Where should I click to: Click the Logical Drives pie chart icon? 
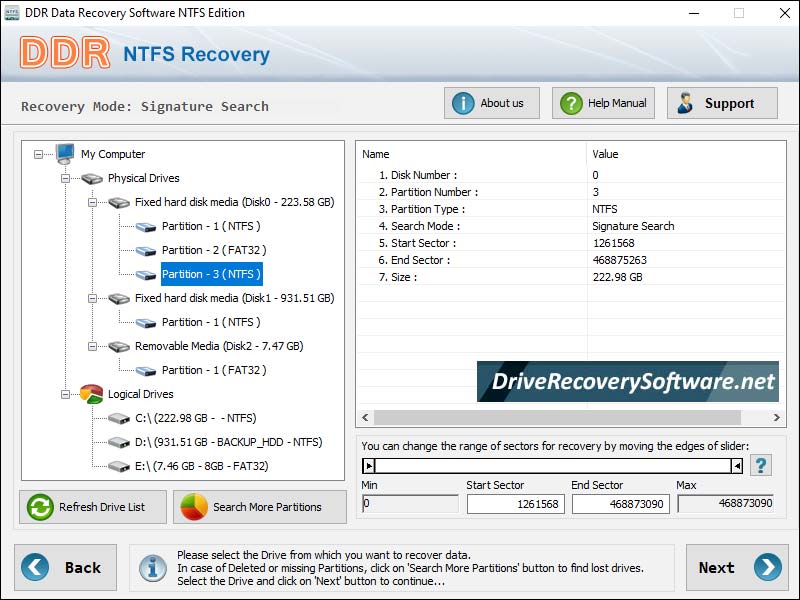coord(92,394)
